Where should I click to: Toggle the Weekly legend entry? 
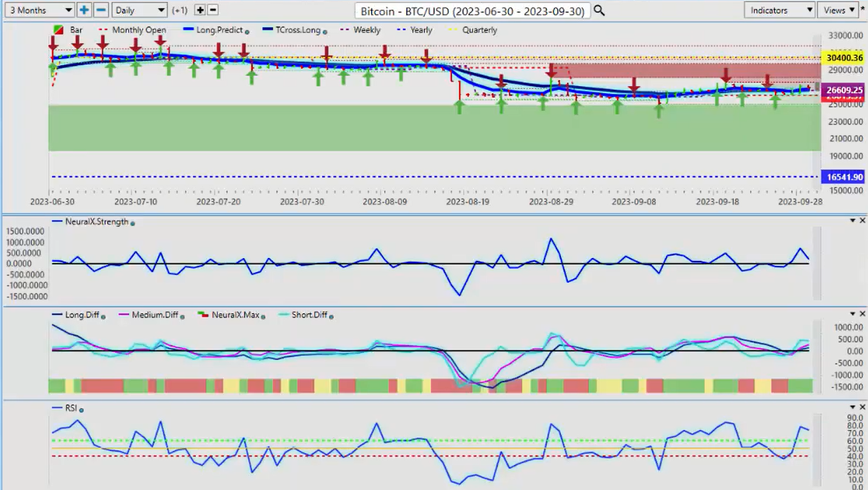359,30
